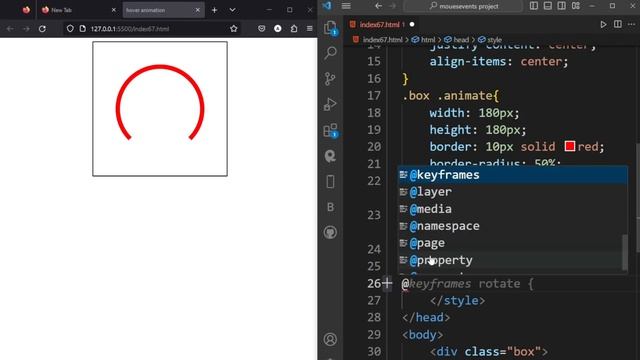Open the Extensions view
This screenshot has height=360, width=640.
pyautogui.click(x=330, y=130)
